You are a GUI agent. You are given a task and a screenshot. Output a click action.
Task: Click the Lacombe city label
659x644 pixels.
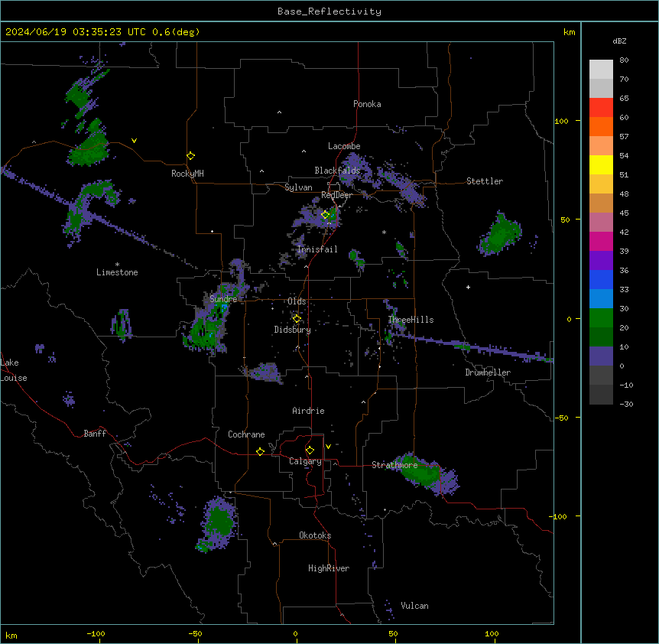(344, 146)
